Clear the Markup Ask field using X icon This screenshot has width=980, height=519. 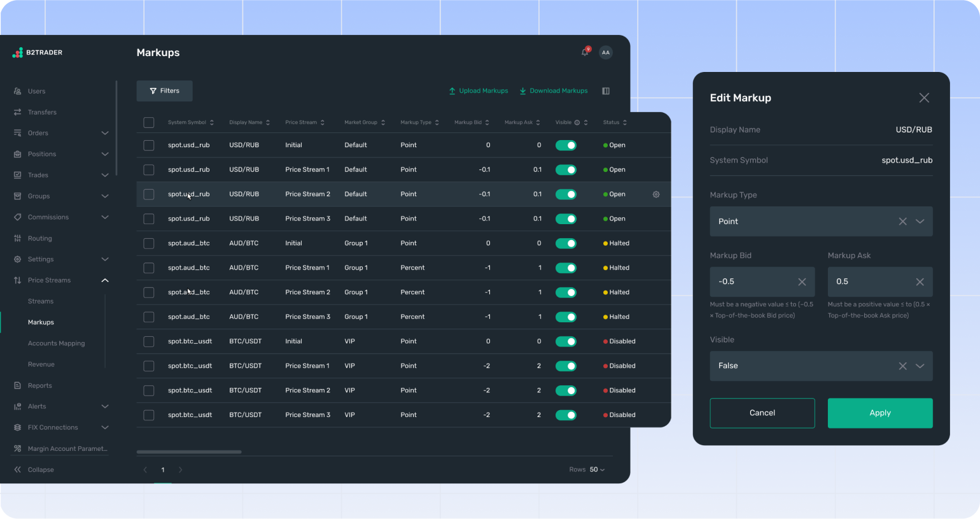920,281
